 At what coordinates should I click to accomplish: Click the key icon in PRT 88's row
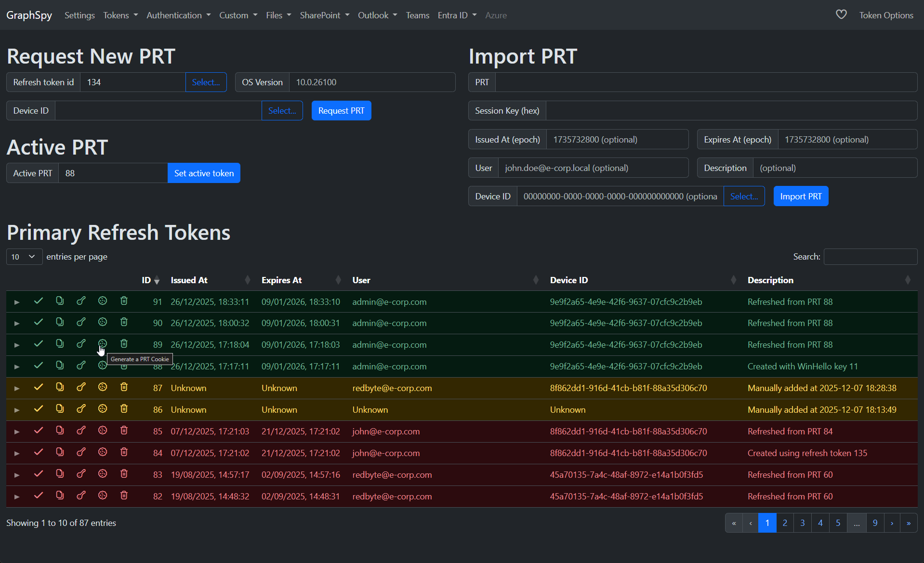[x=81, y=366]
